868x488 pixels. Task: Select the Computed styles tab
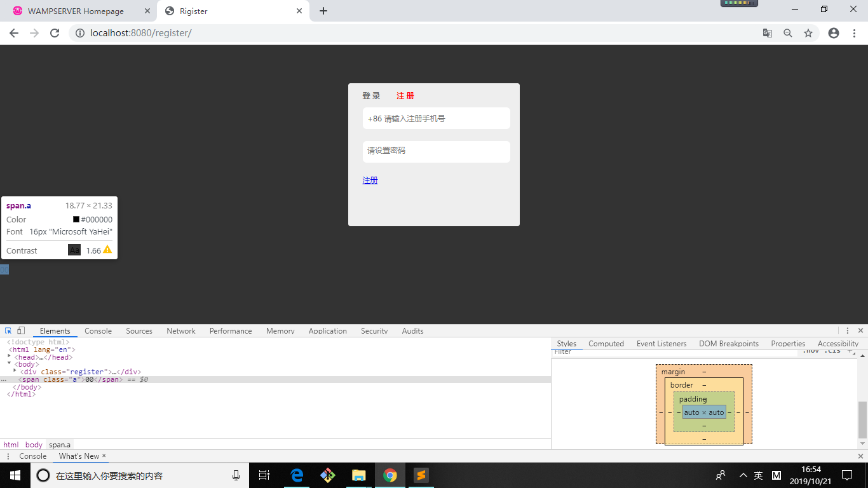(606, 344)
